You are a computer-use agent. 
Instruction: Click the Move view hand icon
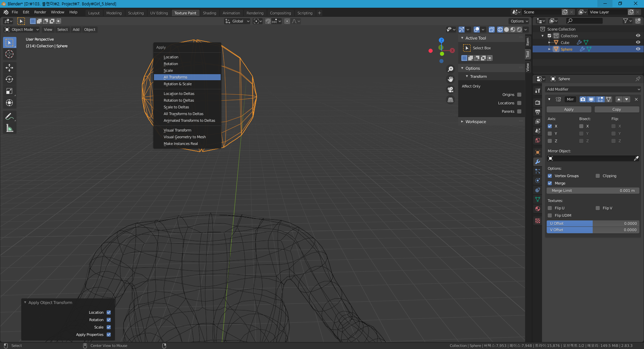tap(450, 79)
